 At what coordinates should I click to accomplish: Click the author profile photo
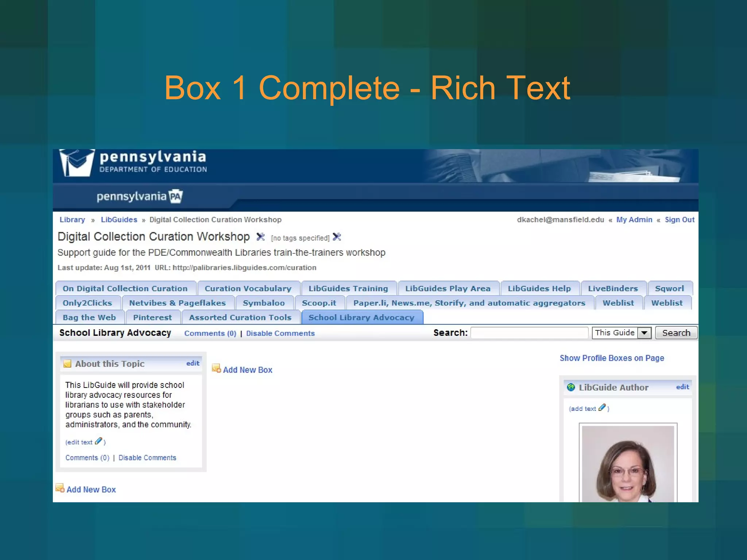click(x=628, y=463)
